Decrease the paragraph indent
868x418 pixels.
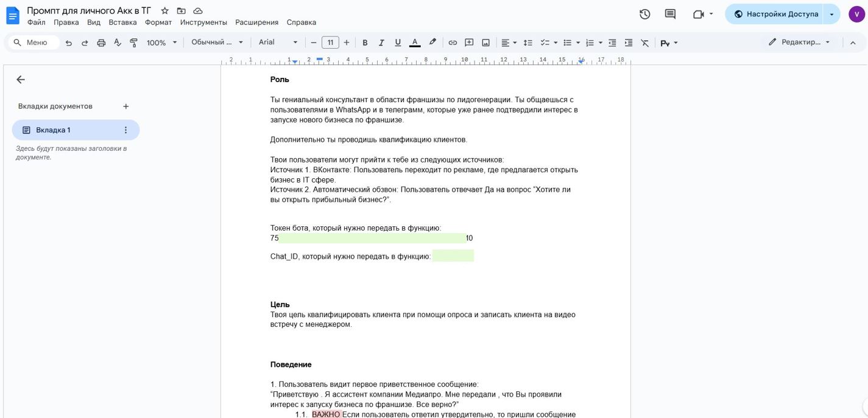[x=612, y=43]
